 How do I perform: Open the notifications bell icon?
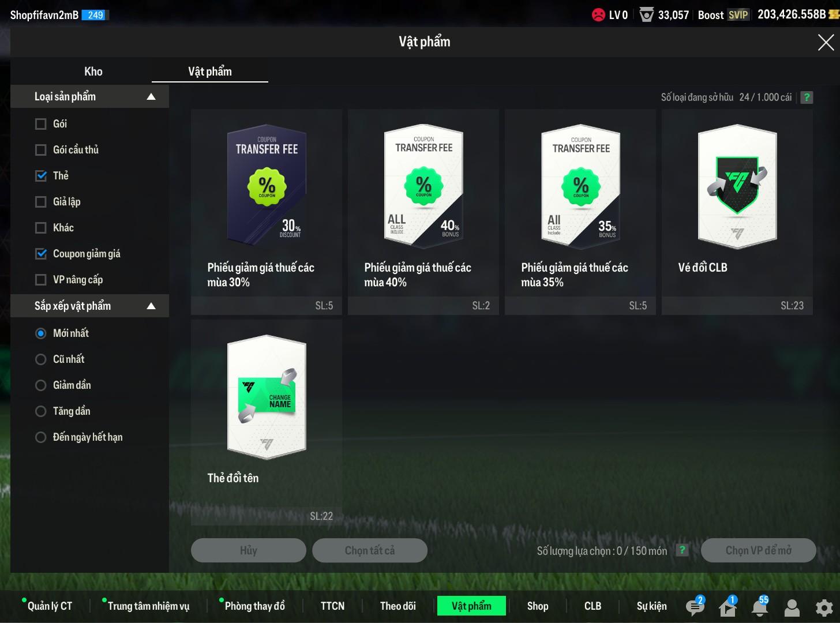point(760,607)
